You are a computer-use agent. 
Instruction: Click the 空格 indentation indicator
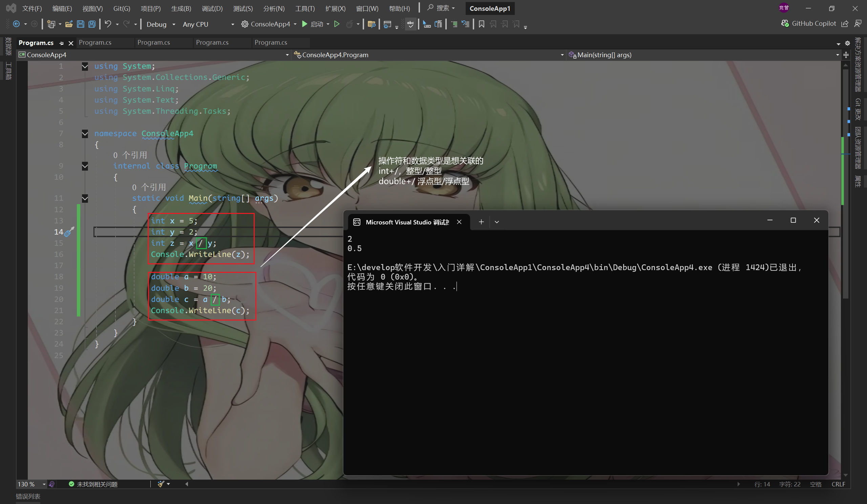816,484
